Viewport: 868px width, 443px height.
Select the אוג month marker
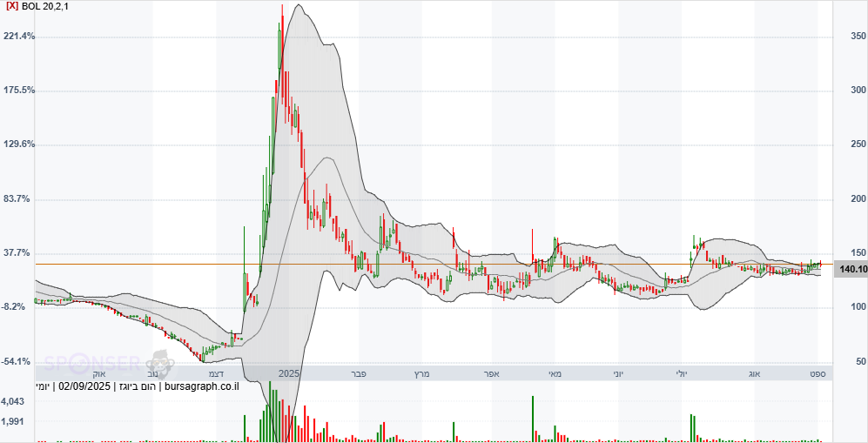(x=754, y=373)
